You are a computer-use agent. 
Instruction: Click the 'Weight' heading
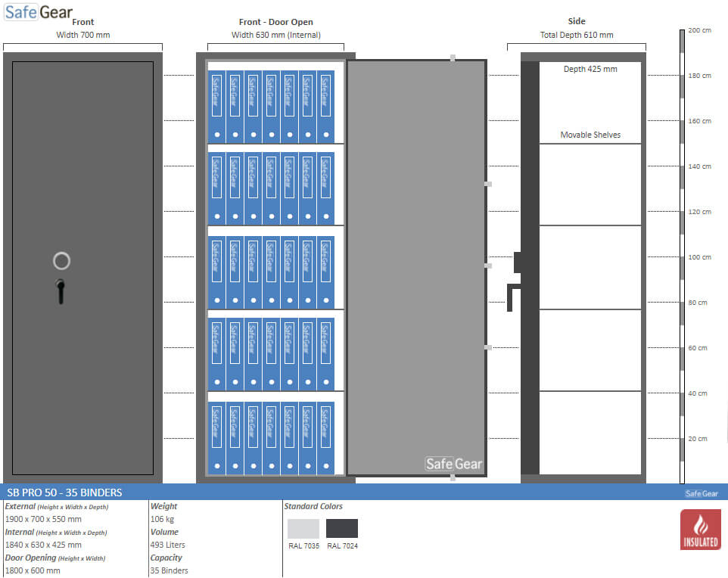(164, 506)
